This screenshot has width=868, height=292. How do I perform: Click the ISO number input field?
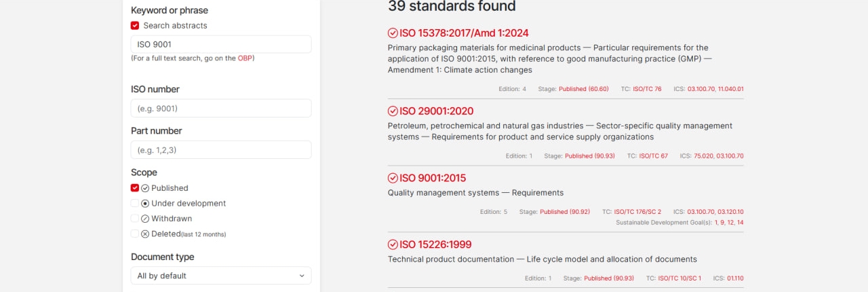(221, 109)
